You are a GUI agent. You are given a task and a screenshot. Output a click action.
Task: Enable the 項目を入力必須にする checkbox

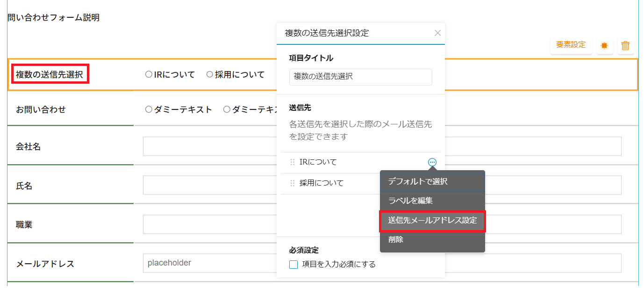[x=293, y=265]
